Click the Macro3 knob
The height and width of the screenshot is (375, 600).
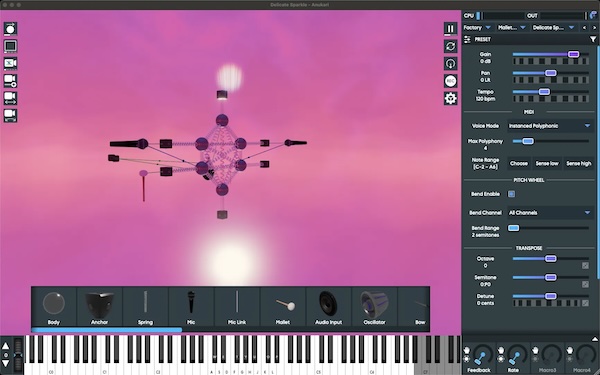pyautogui.click(x=551, y=355)
